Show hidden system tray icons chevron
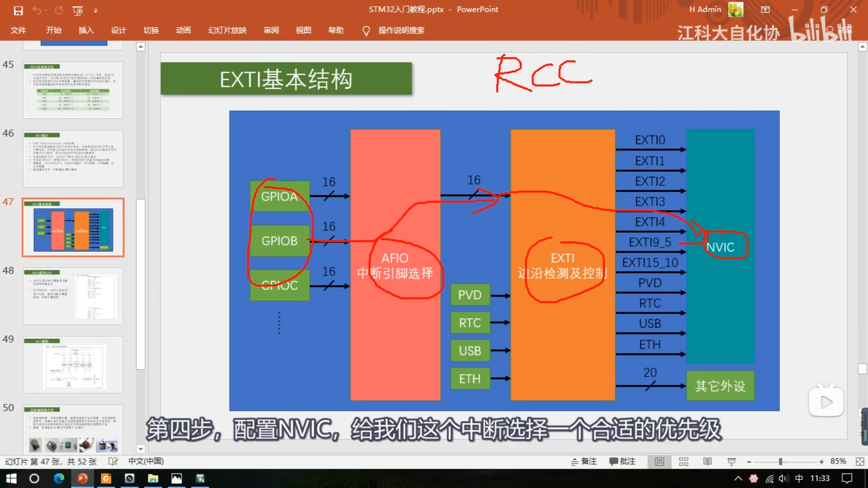The height and width of the screenshot is (488, 868). [738, 479]
